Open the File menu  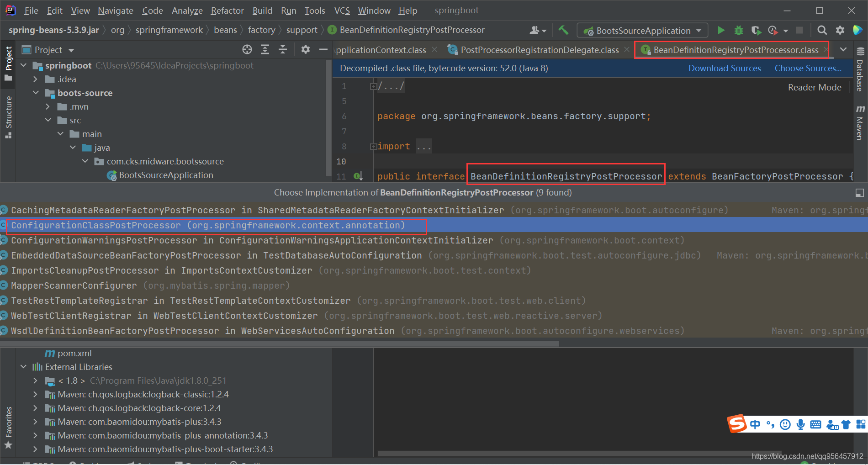coord(31,11)
